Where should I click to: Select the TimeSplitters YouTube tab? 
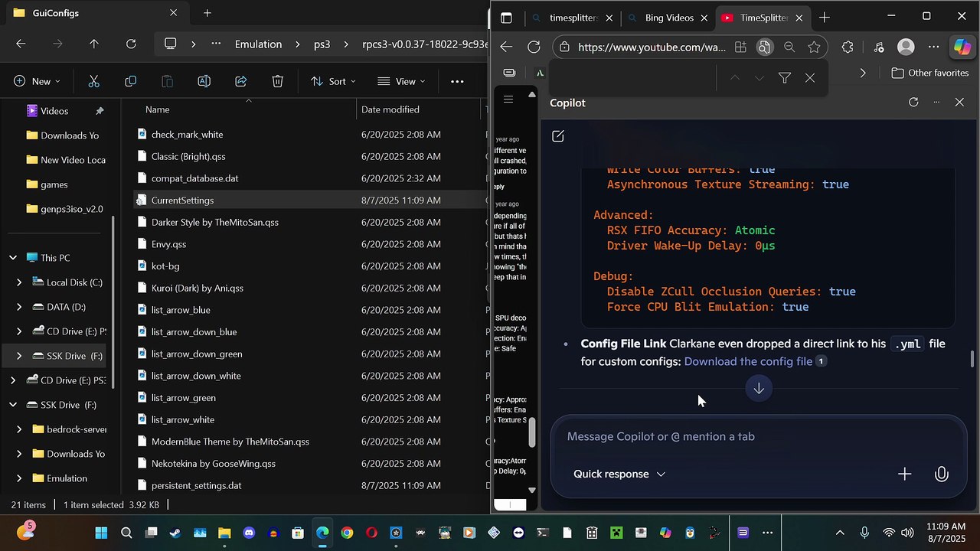click(763, 18)
